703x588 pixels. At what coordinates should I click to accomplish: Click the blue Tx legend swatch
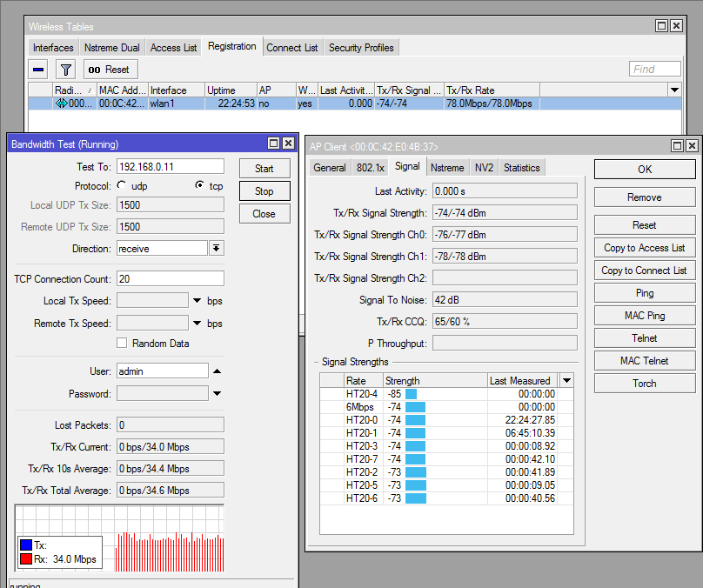tap(25, 545)
